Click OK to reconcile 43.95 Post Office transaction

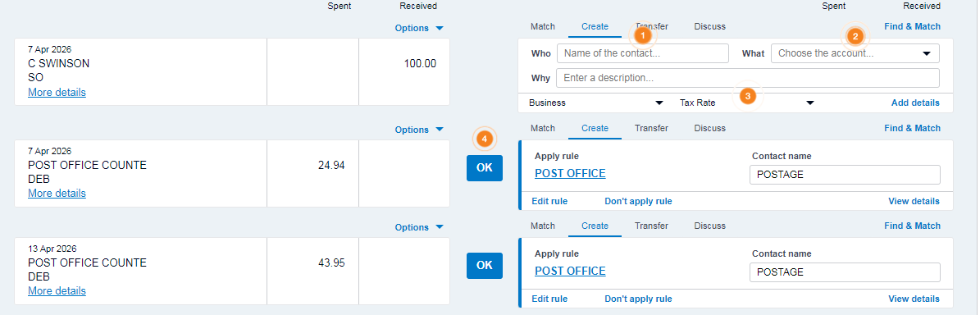485,266
